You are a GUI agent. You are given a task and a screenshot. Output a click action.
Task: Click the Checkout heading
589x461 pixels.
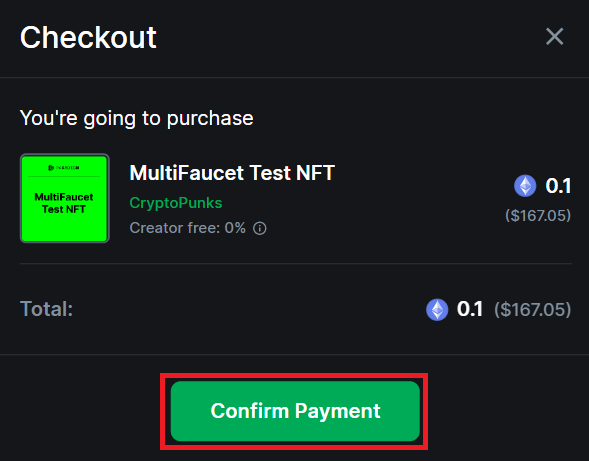coord(88,37)
